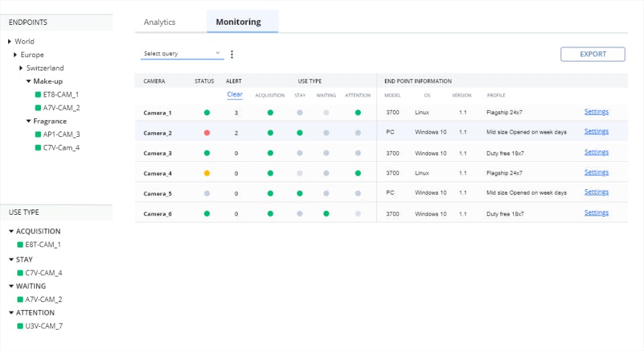The width and height of the screenshot is (644, 351).
Task: Click Camera_6 green waiting indicator dot
Action: 326,214
